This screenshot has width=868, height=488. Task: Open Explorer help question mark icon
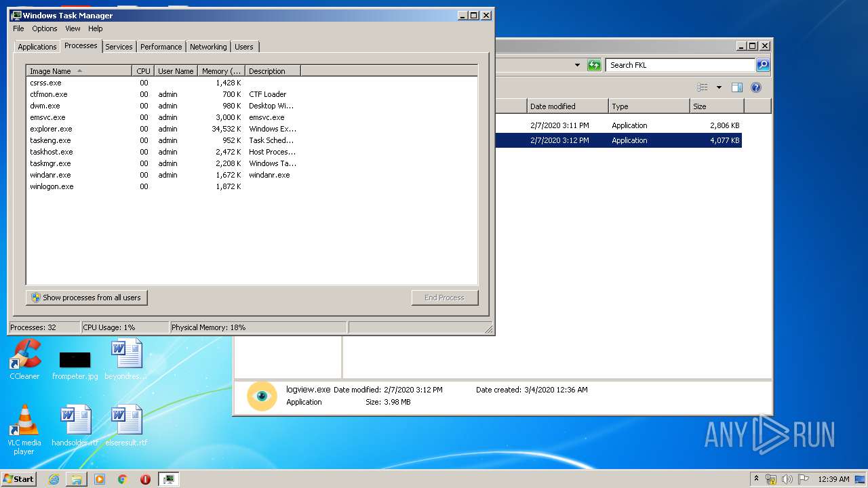(x=756, y=87)
